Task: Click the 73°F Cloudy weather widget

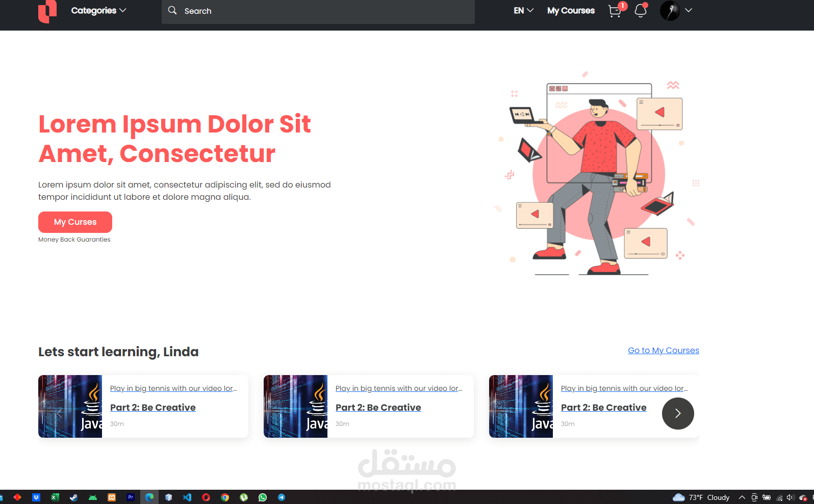Action: [x=701, y=497]
